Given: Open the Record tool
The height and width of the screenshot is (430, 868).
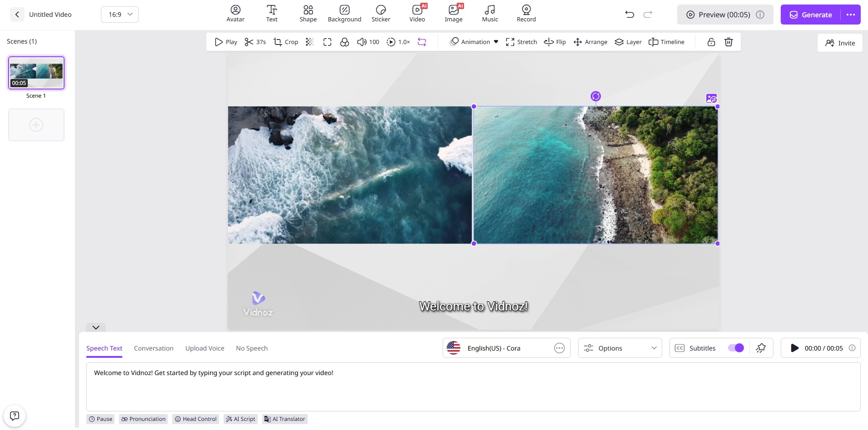Looking at the screenshot, I should 527,14.
